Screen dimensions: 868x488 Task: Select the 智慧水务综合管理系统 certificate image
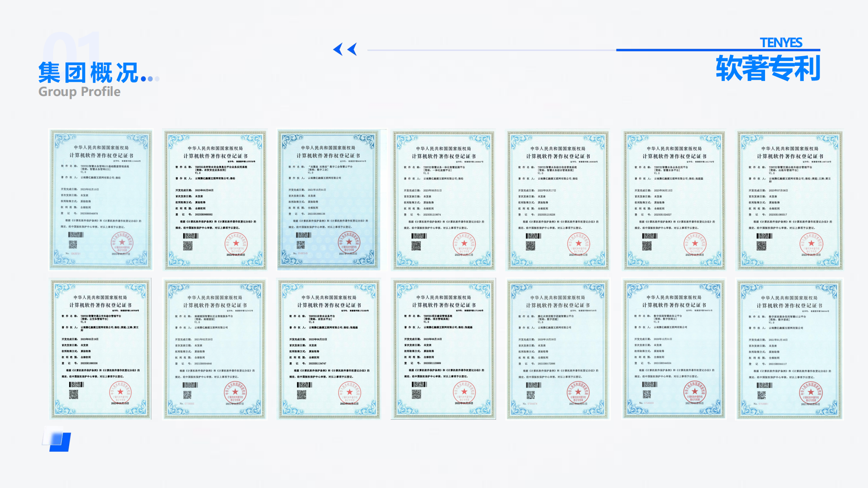pos(558,199)
